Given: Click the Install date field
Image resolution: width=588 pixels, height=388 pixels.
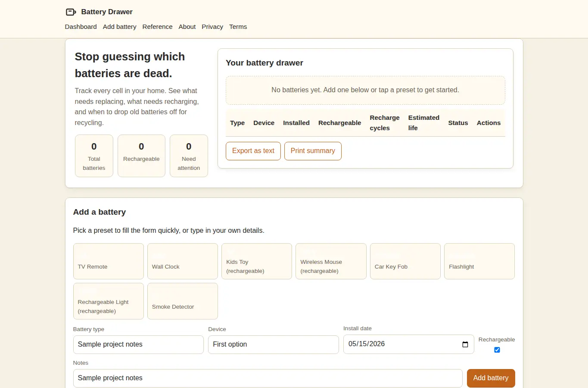Looking at the screenshot, I should [409, 344].
